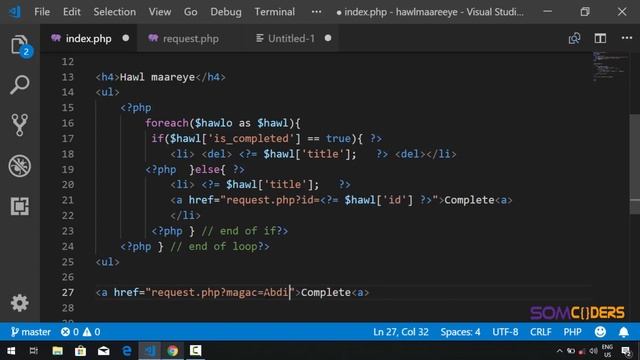Open the Windows Start button
This screenshot has height=360, width=640.
11,351
